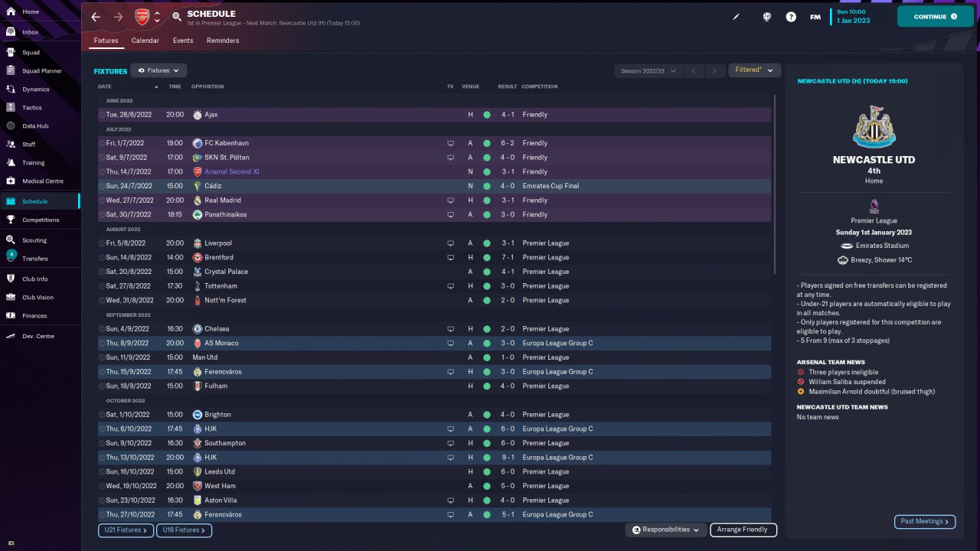Viewport: 980px width, 551px height.
Task: Click the Opposition column header
Action: [x=207, y=86]
